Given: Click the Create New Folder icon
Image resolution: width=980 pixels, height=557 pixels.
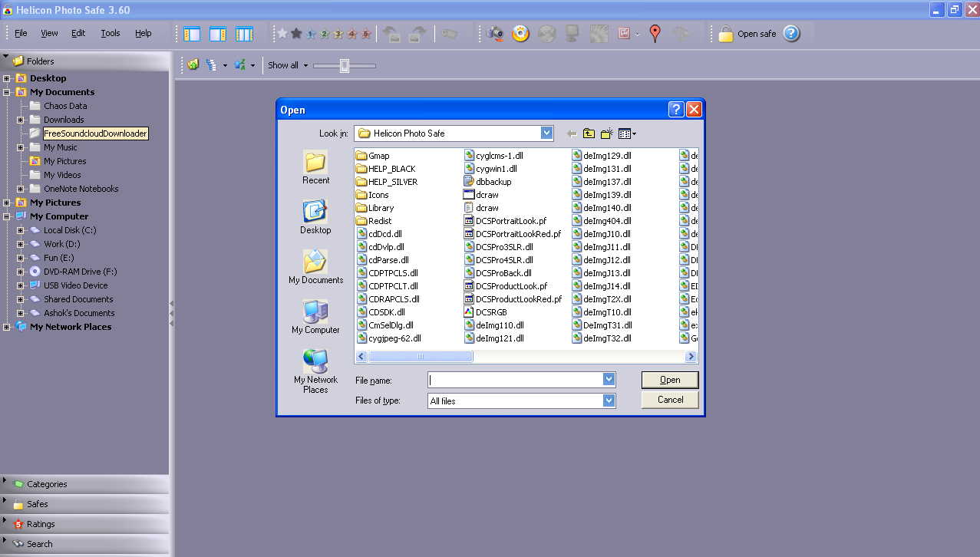Looking at the screenshot, I should pyautogui.click(x=606, y=133).
